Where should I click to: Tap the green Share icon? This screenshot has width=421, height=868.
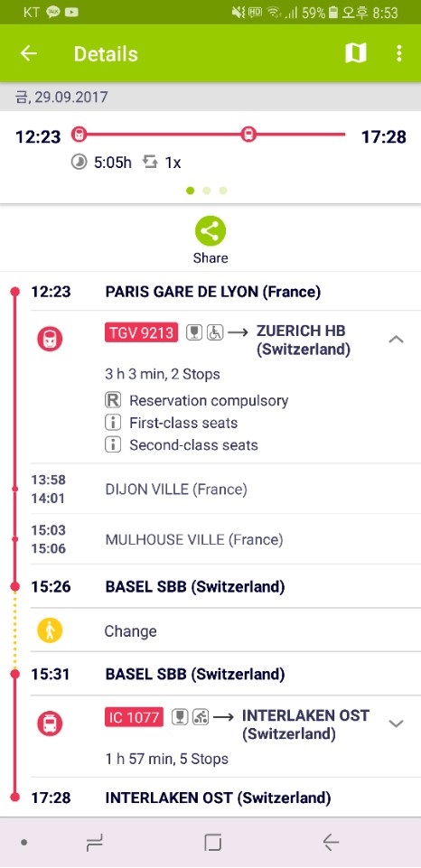pyautogui.click(x=210, y=231)
